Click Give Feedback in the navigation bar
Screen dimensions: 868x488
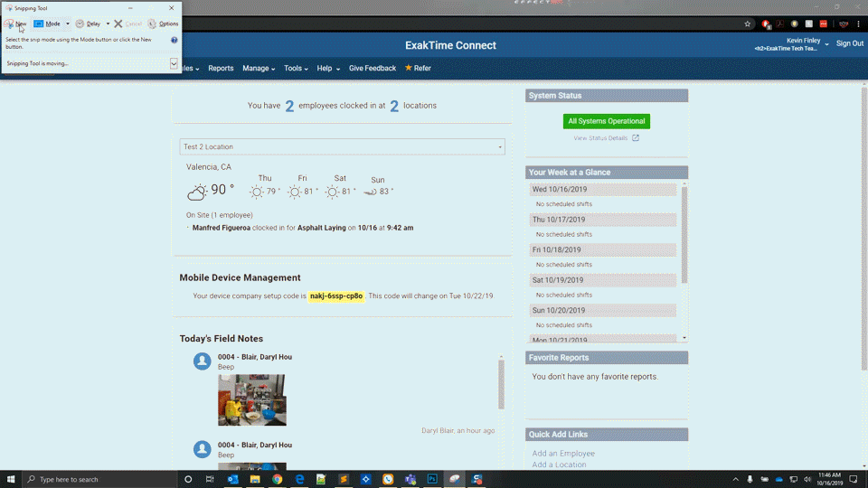372,68
